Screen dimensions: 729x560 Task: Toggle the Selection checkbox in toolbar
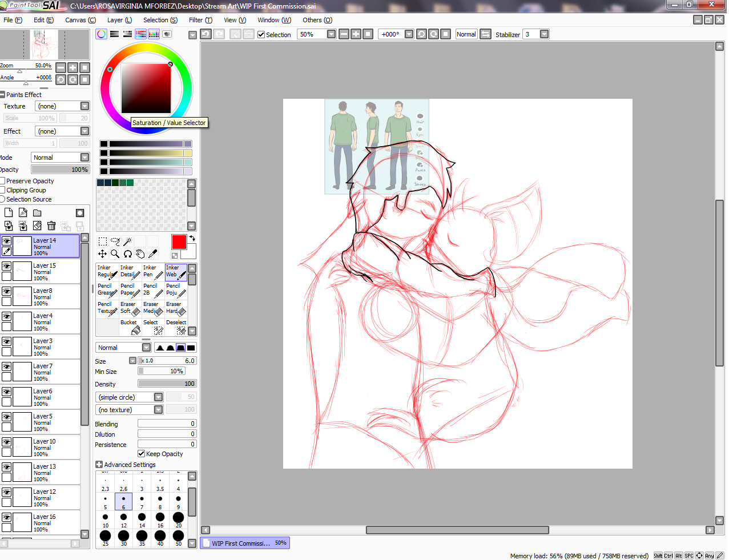point(261,35)
